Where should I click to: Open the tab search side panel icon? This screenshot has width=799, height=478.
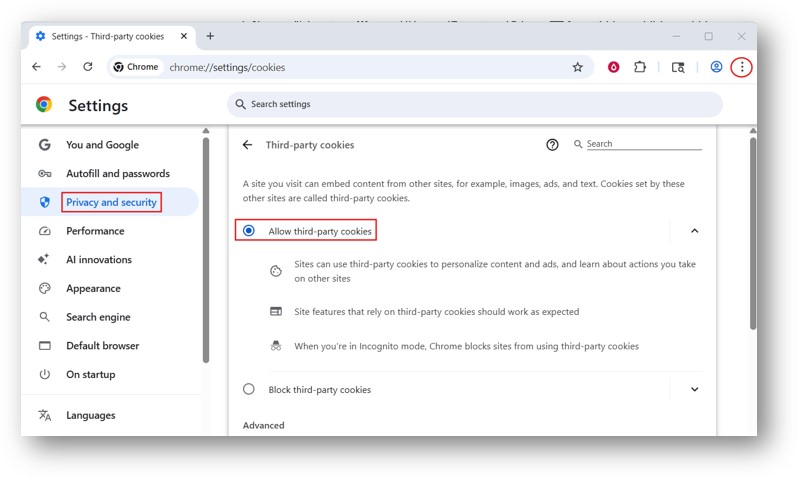click(678, 67)
